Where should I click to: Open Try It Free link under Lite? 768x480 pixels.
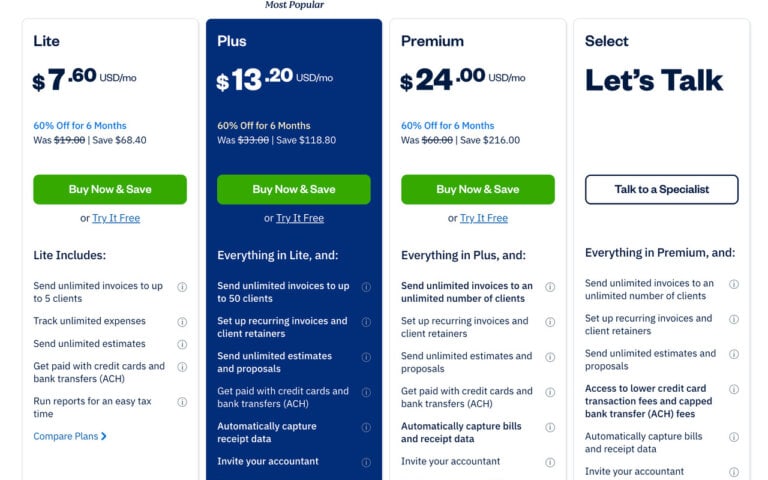click(x=116, y=218)
